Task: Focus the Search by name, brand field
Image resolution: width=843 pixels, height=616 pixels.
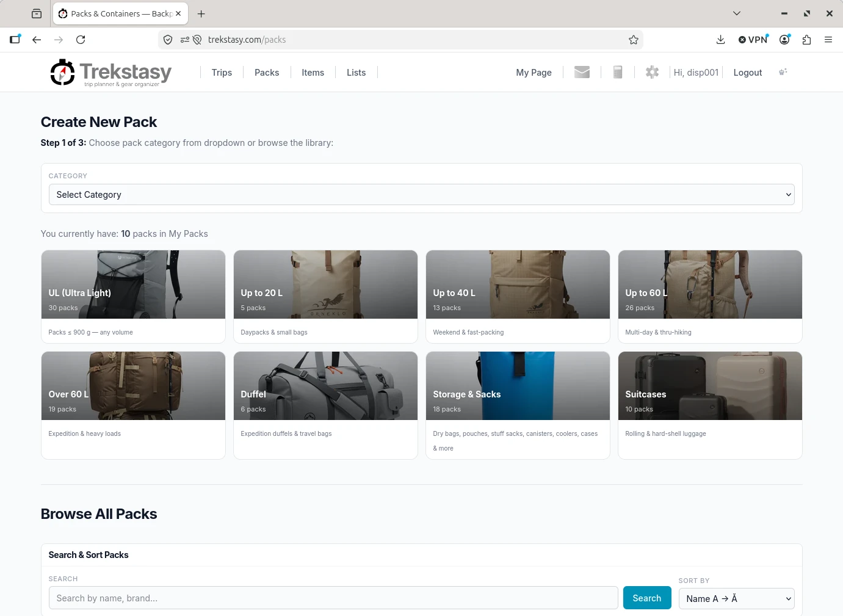Action: (x=333, y=598)
